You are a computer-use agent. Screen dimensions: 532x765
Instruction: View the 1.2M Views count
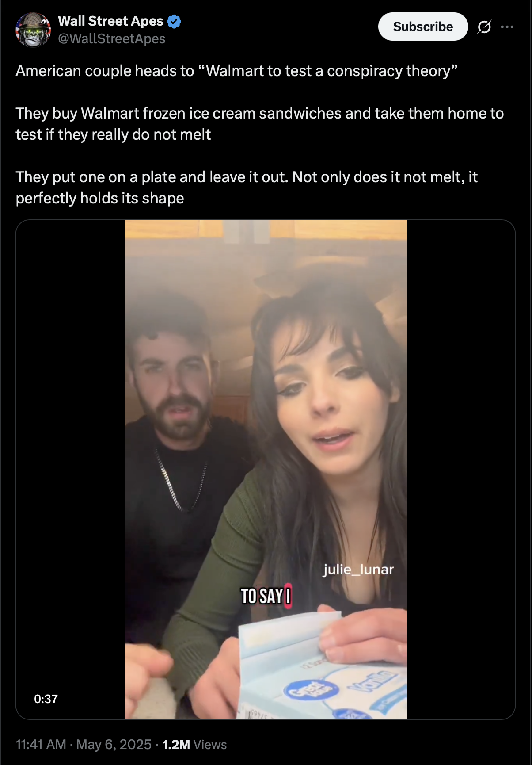[x=194, y=745]
